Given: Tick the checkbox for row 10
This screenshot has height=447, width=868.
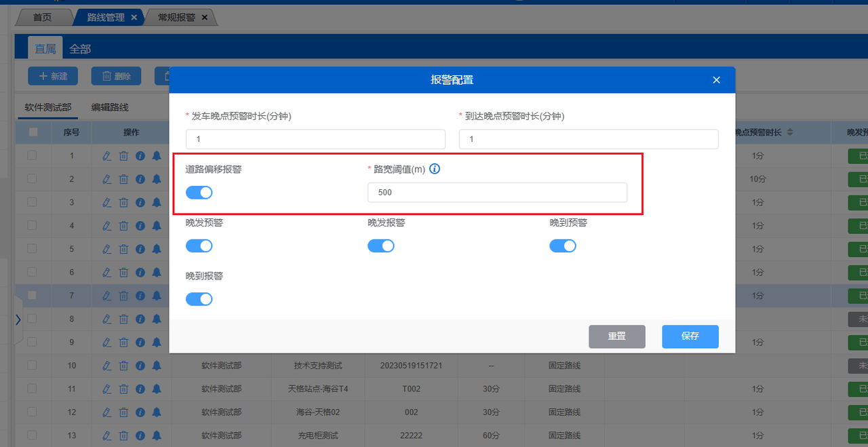Looking at the screenshot, I should click(x=32, y=366).
